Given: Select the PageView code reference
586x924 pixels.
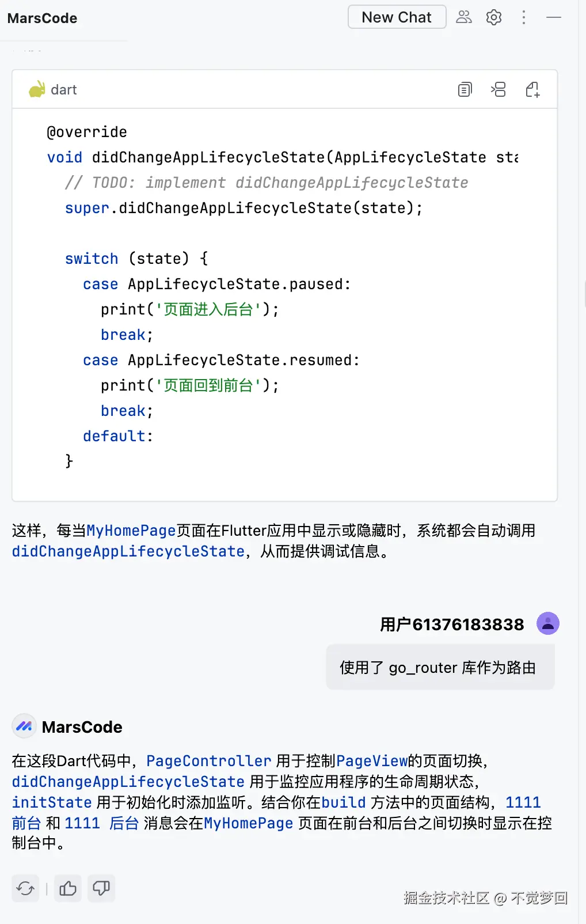Looking at the screenshot, I should (372, 761).
